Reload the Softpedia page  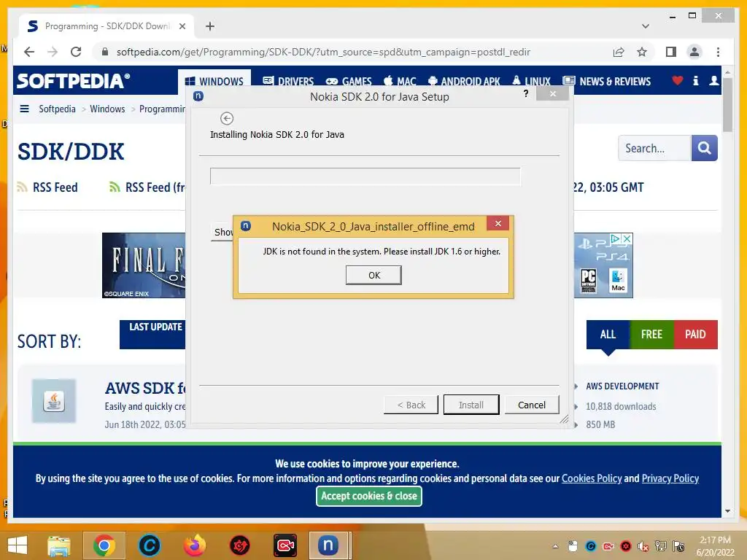pos(76,52)
